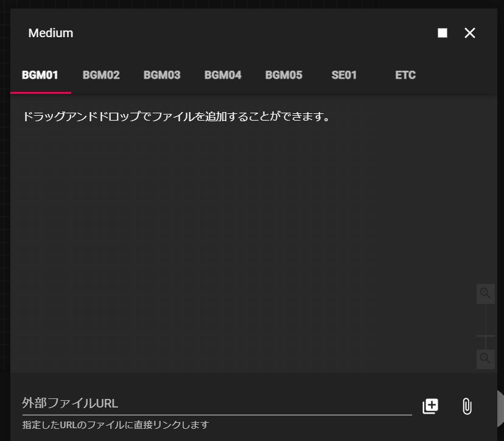This screenshot has height=441, width=504.
Task: Click zoom slider track above the handle
Action: point(485,317)
